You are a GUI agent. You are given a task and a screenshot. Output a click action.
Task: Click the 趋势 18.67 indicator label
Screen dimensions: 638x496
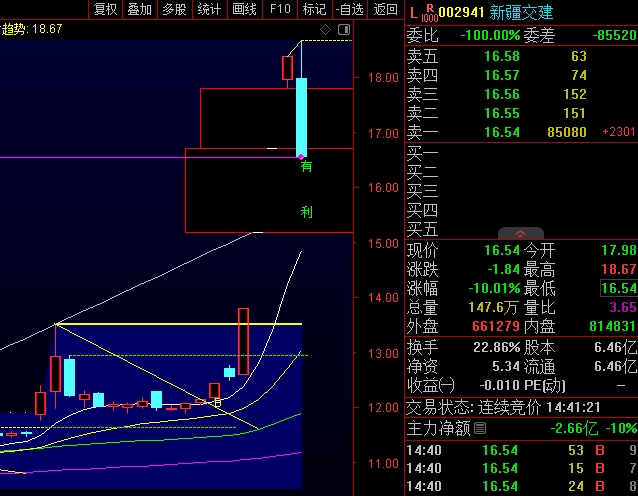(32, 29)
